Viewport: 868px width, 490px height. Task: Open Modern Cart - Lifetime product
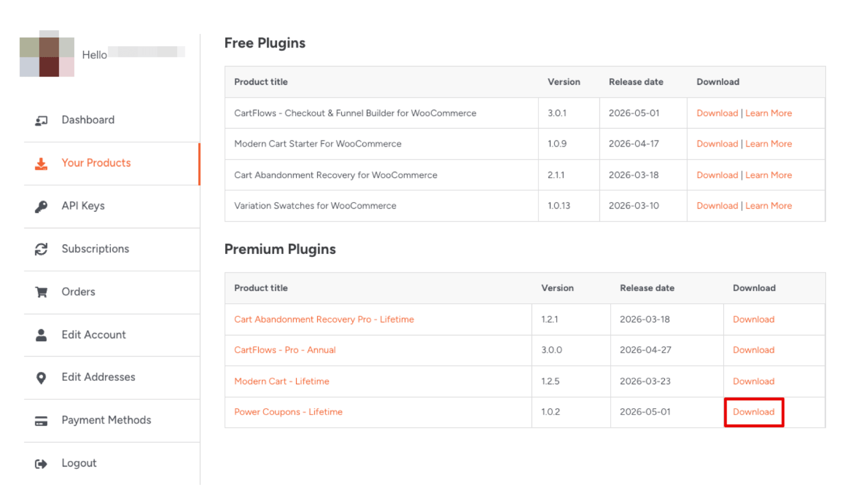click(282, 381)
